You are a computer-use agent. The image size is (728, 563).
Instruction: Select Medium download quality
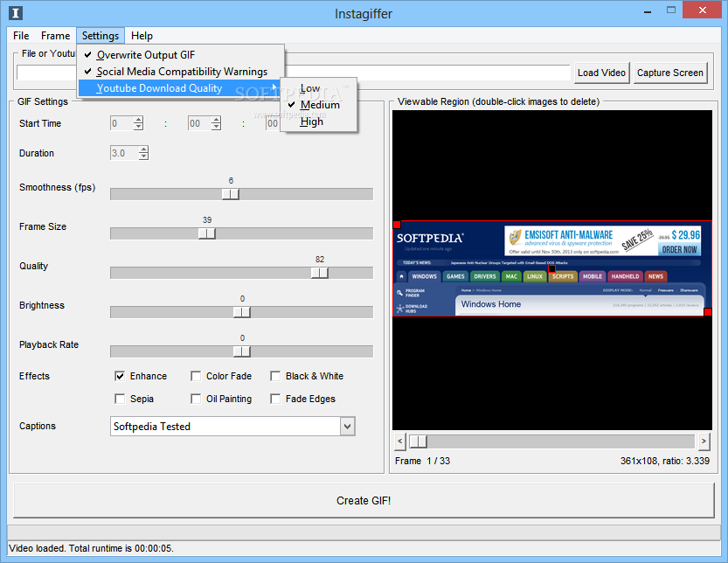pyautogui.click(x=318, y=105)
